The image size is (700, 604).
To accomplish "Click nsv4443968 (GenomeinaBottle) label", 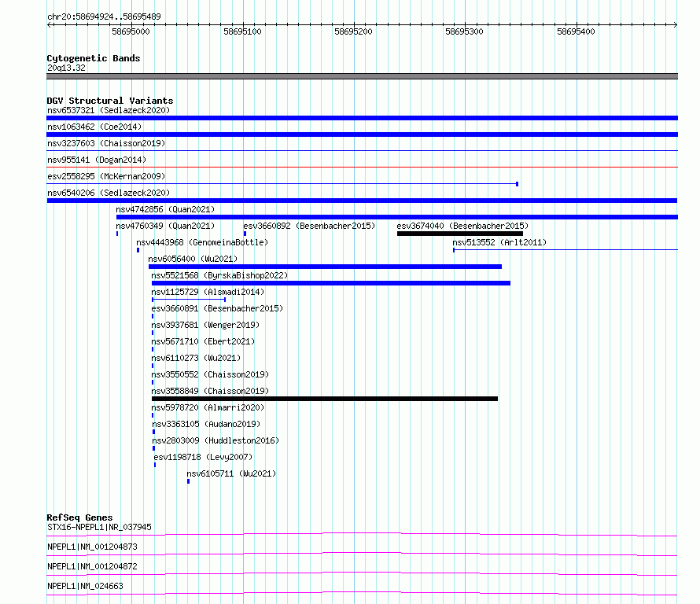I will [202, 242].
